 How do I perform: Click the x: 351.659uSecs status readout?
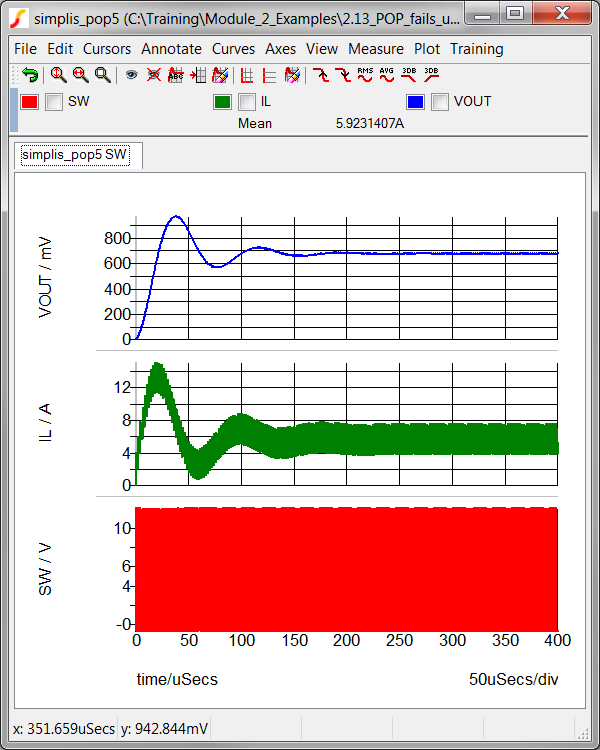64,728
